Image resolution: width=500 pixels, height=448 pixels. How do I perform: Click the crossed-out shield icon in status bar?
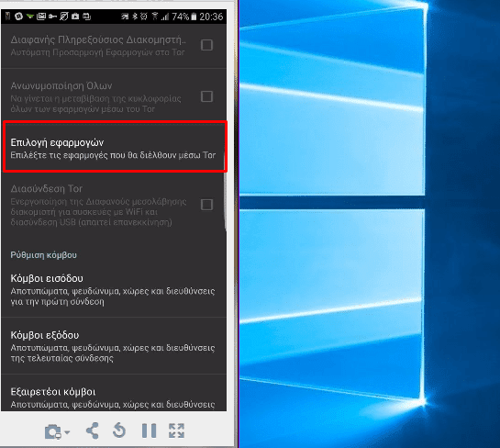[x=64, y=17]
